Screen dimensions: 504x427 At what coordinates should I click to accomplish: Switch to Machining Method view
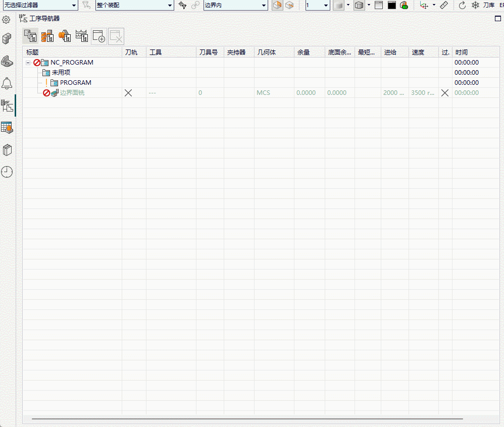point(82,36)
